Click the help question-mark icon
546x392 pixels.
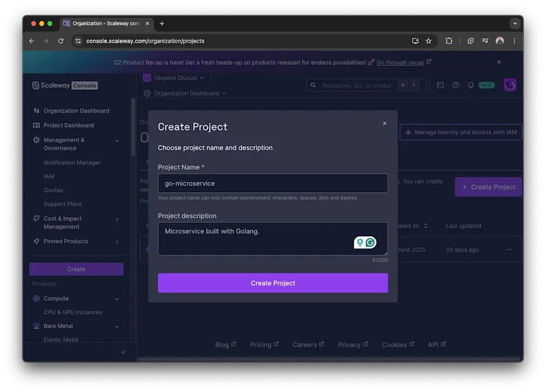click(456, 85)
